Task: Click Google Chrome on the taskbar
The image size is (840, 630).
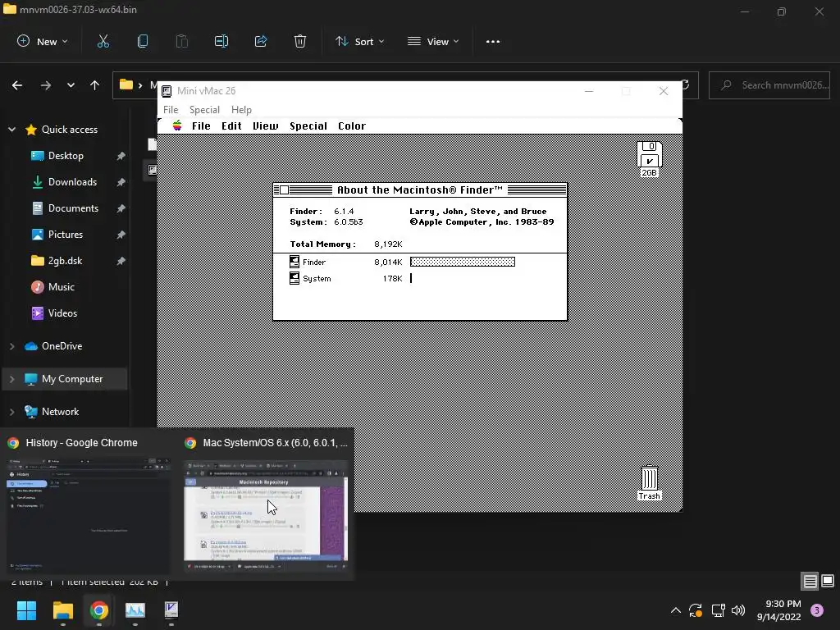Action: click(x=99, y=610)
